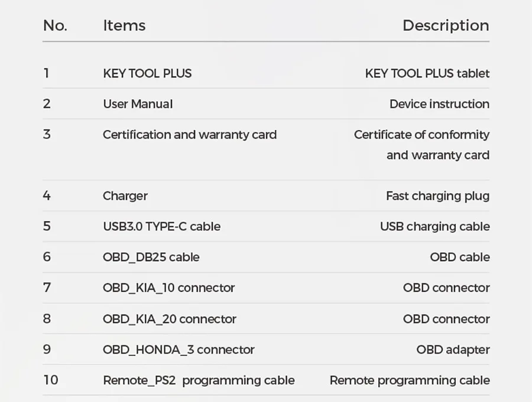Screen dimensions: 532x402
Task: Click the 'No.' column header
Action: (x=55, y=25)
